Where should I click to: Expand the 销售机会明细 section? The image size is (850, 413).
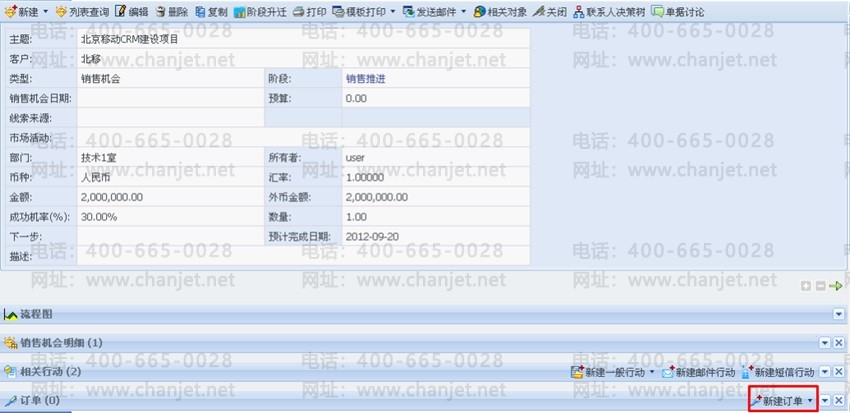(x=824, y=343)
